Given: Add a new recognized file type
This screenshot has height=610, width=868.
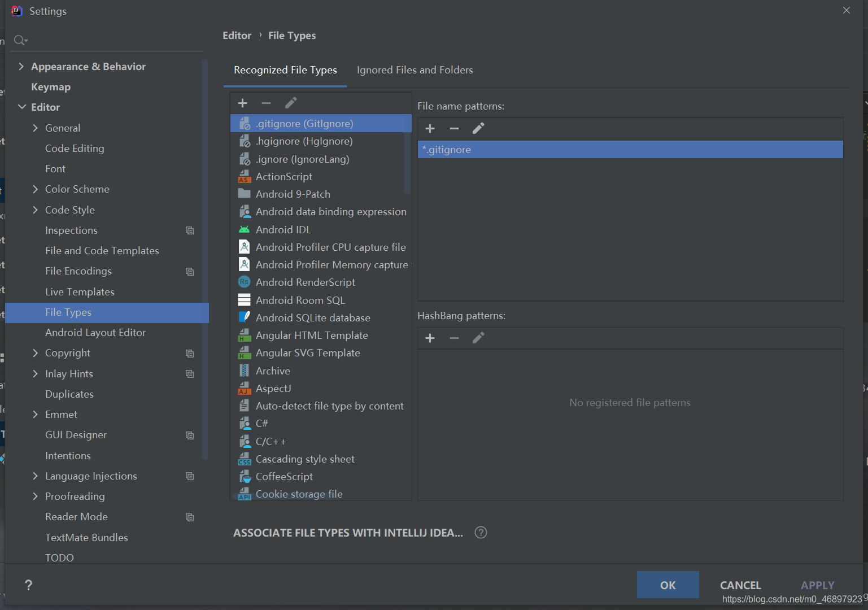Looking at the screenshot, I should click(x=243, y=103).
